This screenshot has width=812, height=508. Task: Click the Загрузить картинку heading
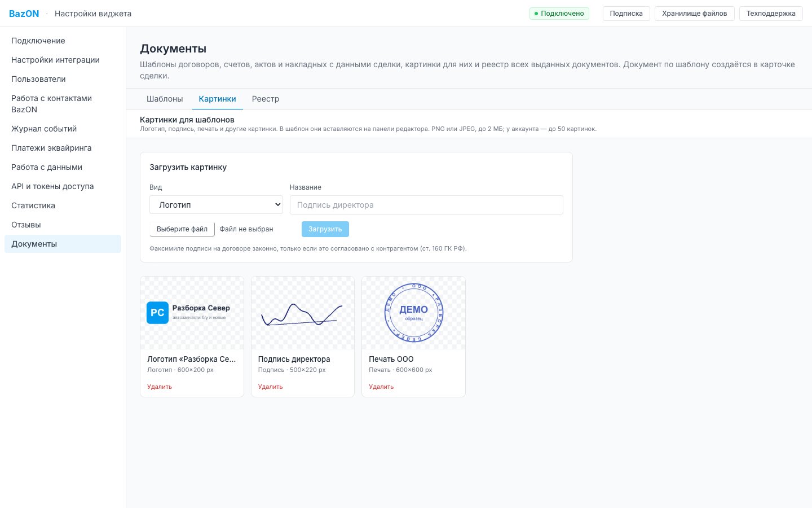point(188,167)
